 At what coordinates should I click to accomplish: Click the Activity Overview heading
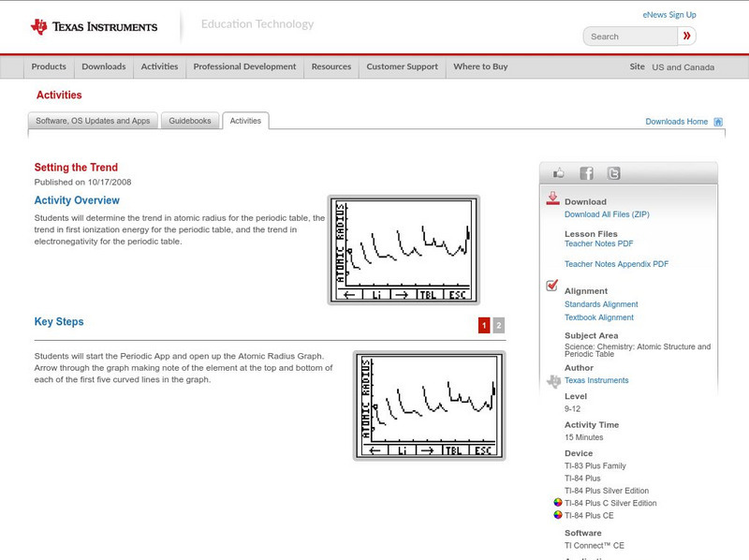(x=77, y=200)
